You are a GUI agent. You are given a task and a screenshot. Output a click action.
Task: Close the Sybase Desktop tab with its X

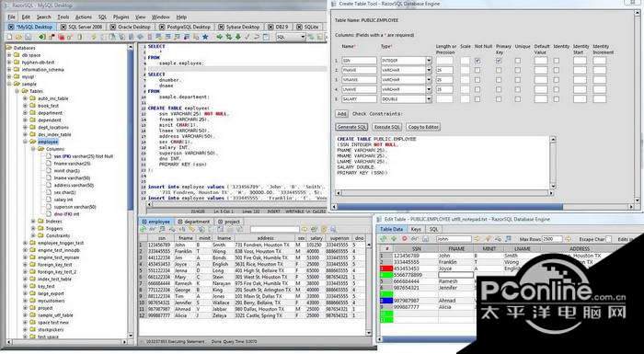click(221, 27)
